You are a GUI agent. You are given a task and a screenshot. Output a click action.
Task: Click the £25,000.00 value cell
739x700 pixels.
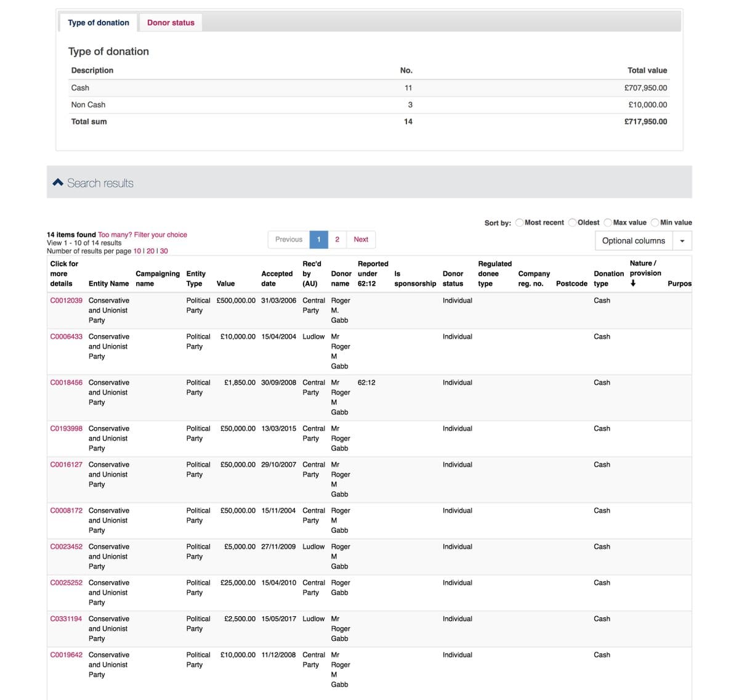[x=238, y=583]
